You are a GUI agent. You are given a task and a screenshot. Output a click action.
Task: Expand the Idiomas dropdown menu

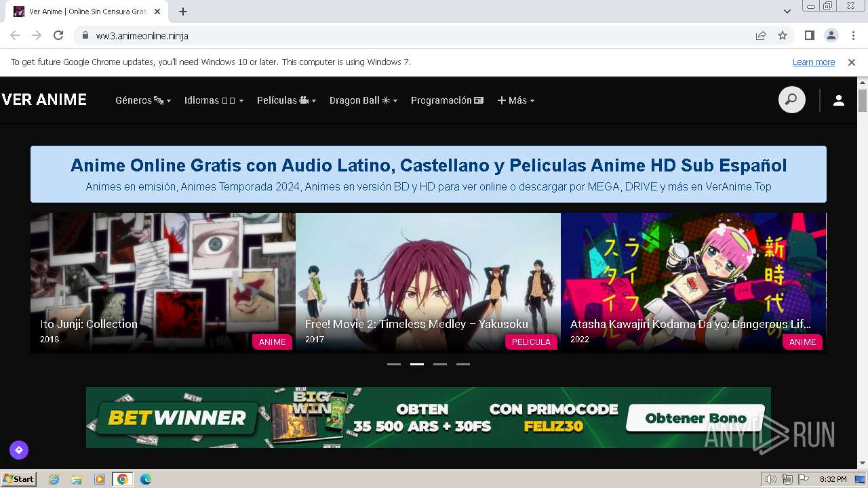coord(214,100)
